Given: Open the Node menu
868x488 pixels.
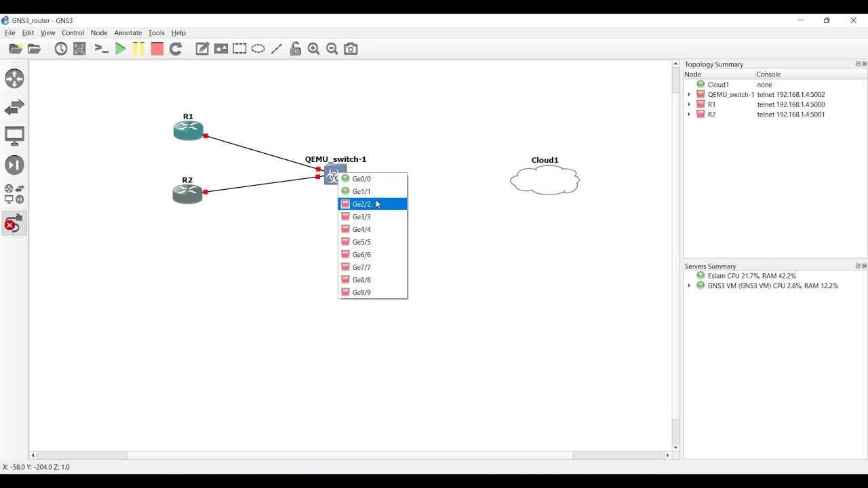Looking at the screenshot, I should click(100, 33).
